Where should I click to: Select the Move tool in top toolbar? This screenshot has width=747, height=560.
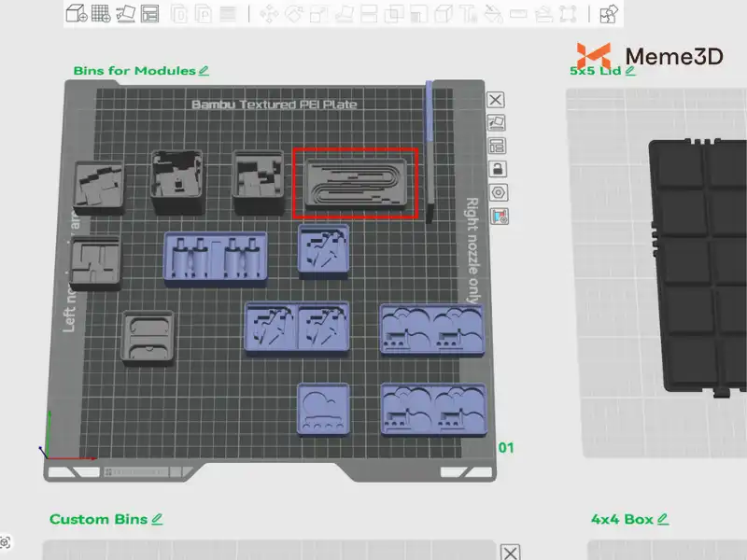click(x=269, y=14)
